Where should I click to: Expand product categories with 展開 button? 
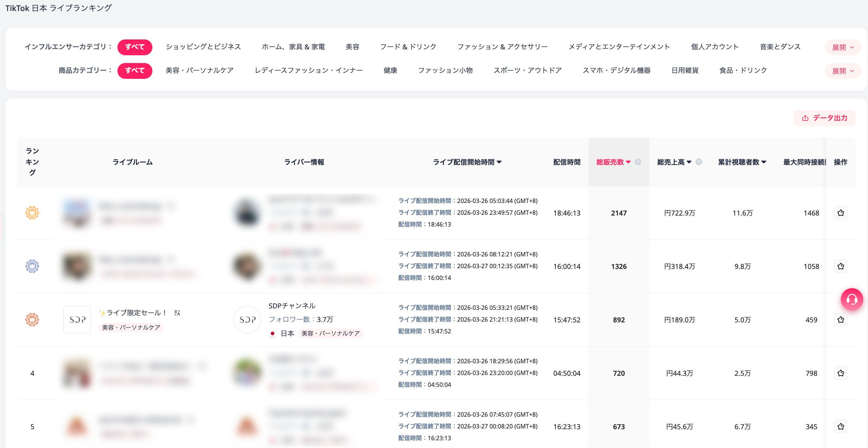point(843,71)
